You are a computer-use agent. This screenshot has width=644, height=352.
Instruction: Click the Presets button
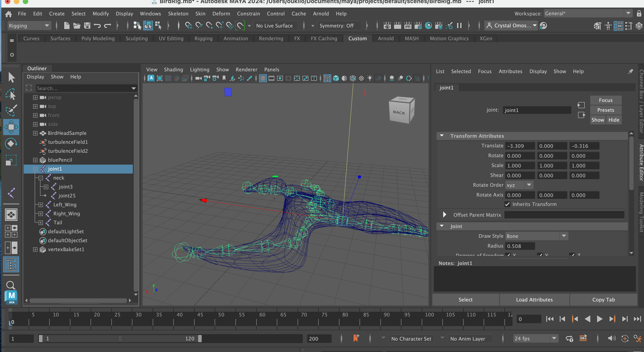(x=606, y=110)
